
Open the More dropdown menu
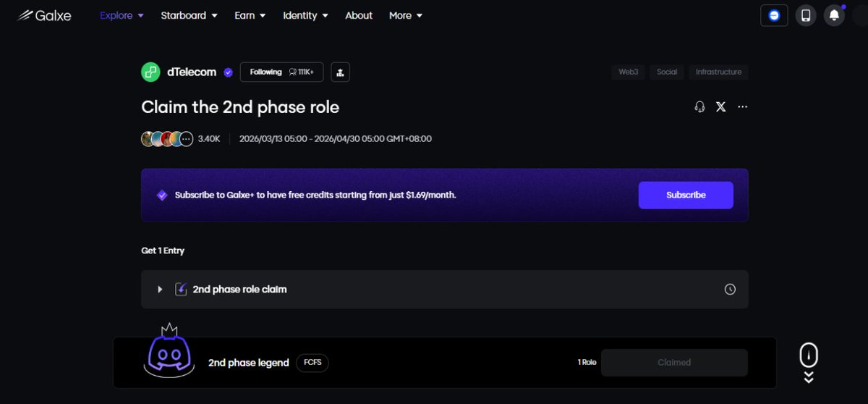(406, 15)
